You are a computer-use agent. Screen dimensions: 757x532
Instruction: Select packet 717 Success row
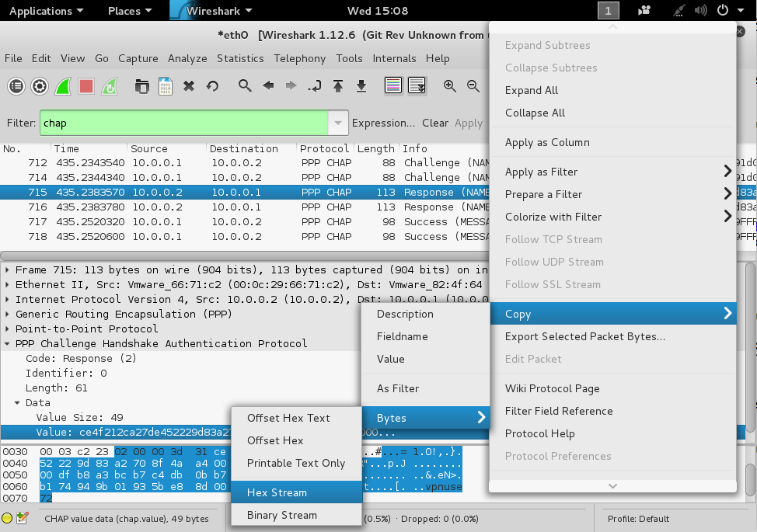[245, 222]
